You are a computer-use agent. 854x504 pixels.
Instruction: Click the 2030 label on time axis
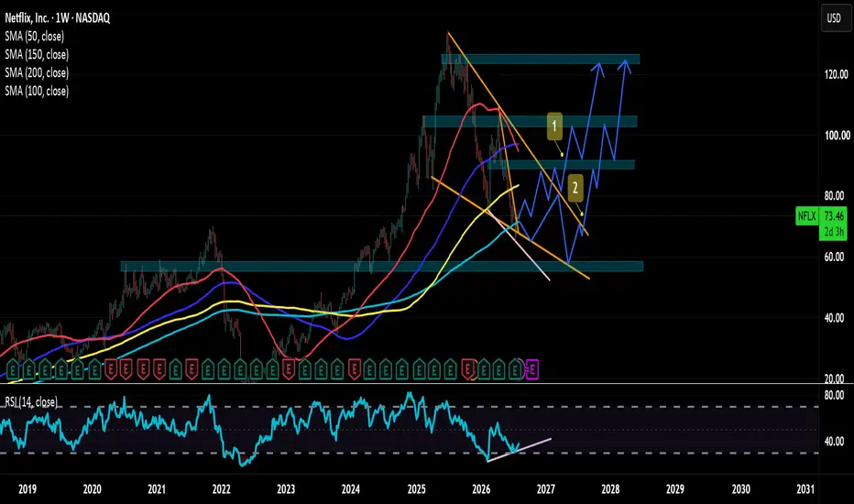point(740,489)
